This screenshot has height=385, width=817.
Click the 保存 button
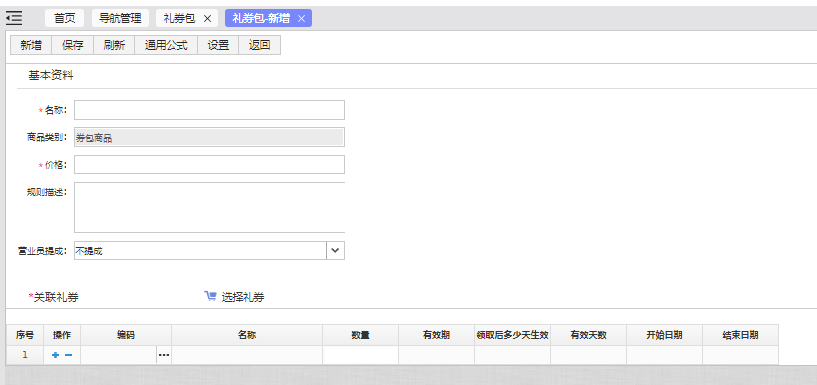[72, 45]
